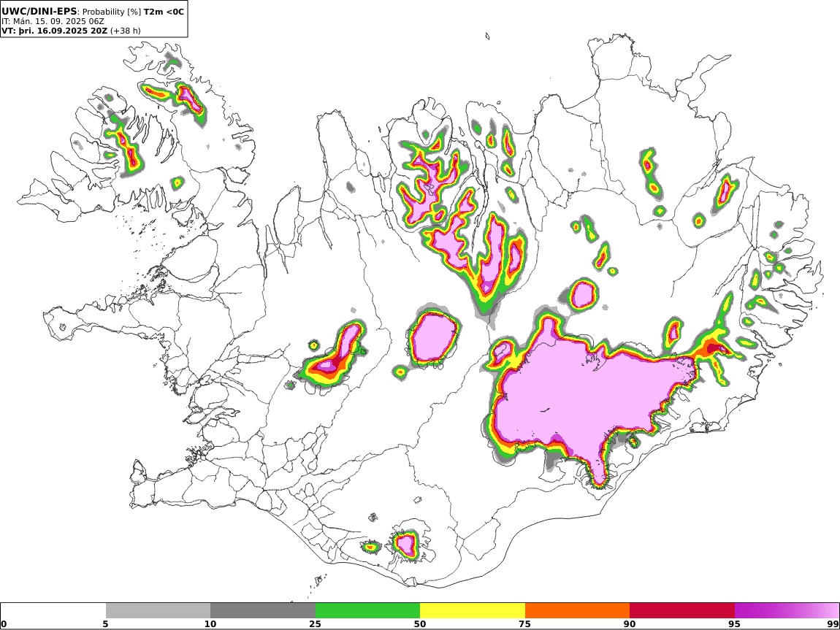Image resolution: width=840 pixels, height=630 pixels.
Task: Click the initialization time 'Mán. 15. 09. 2025 06Z'
Action: [58, 21]
